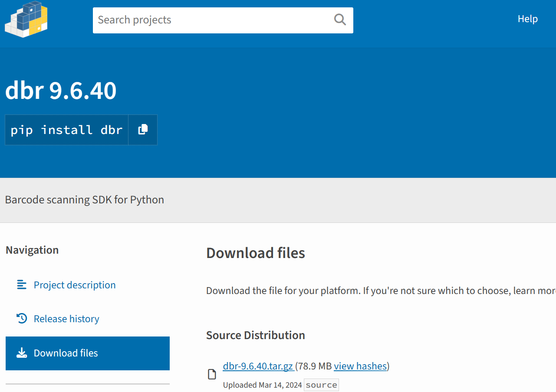556x392 pixels.
Task: Click the dbr 9.6.40 package title
Action: click(x=61, y=91)
